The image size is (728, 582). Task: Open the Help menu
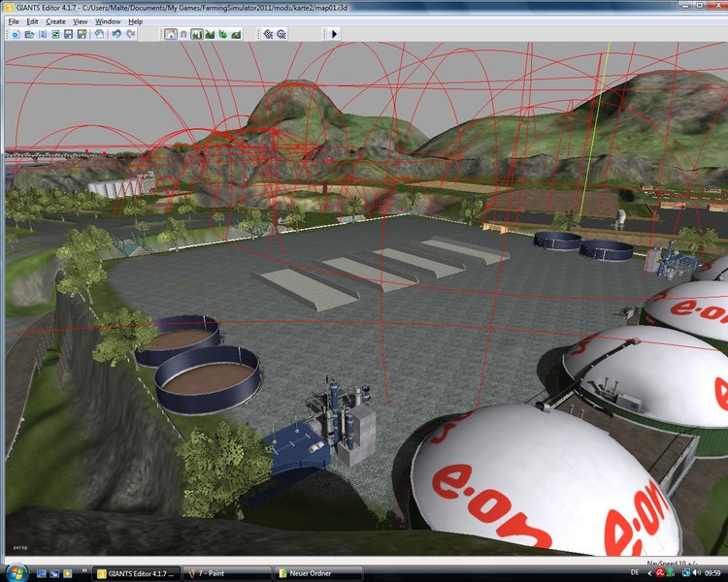(135, 21)
